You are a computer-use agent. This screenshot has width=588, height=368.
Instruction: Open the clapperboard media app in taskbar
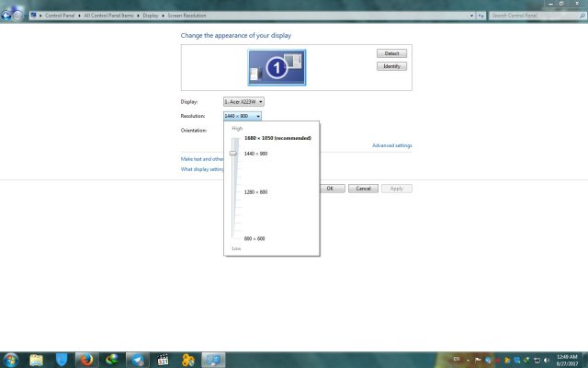coord(163,359)
